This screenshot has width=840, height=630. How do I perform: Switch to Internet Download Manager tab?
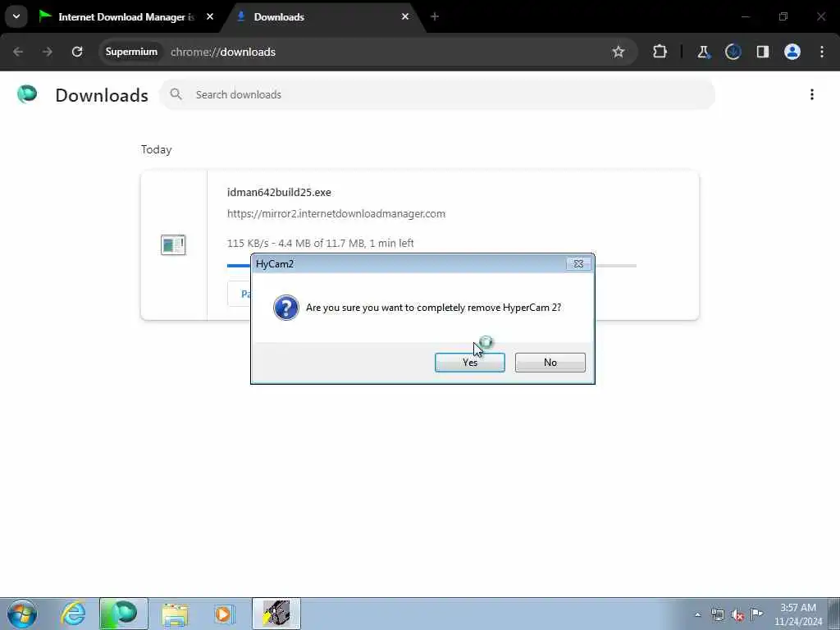point(125,16)
